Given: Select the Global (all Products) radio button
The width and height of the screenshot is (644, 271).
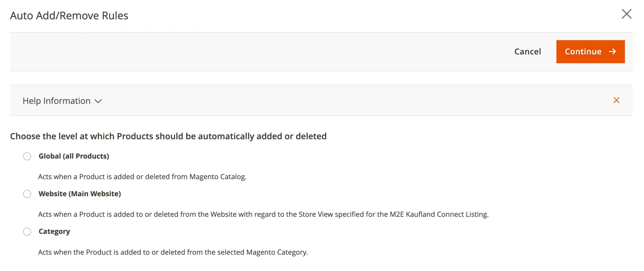Looking at the screenshot, I should point(27,156).
